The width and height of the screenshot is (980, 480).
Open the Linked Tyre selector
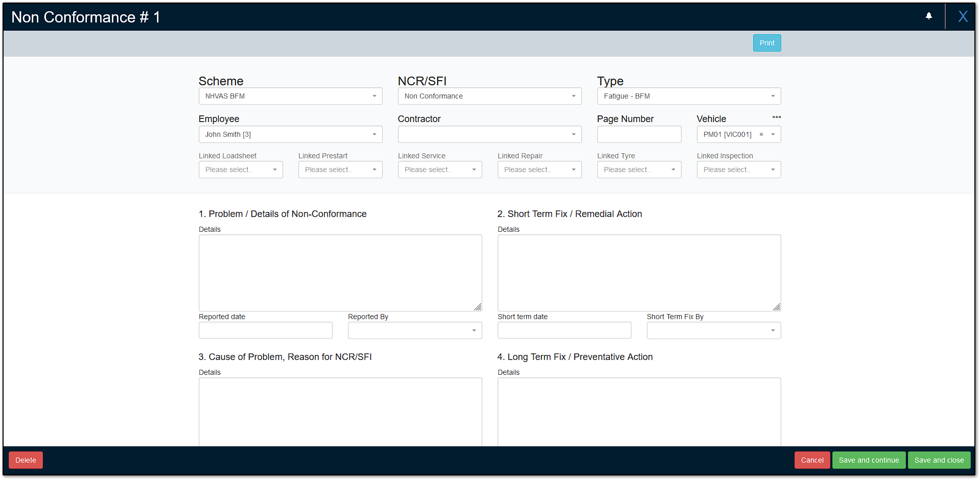(673, 170)
